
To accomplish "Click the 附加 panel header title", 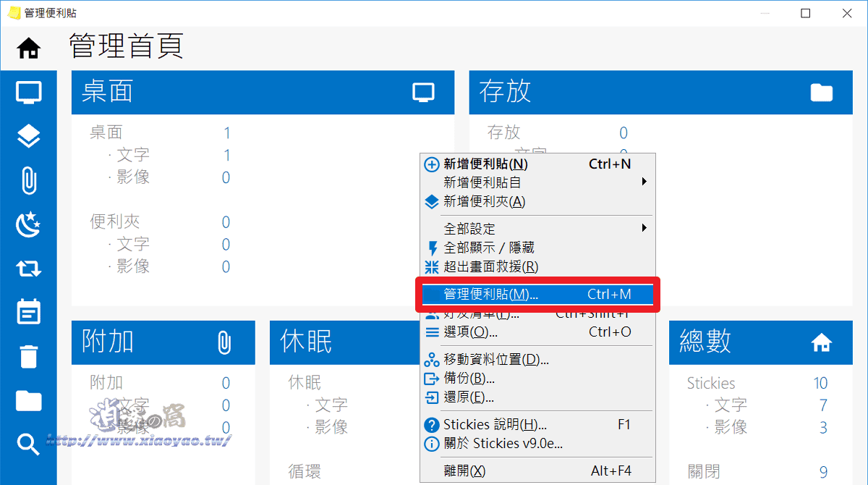I will click(x=107, y=342).
